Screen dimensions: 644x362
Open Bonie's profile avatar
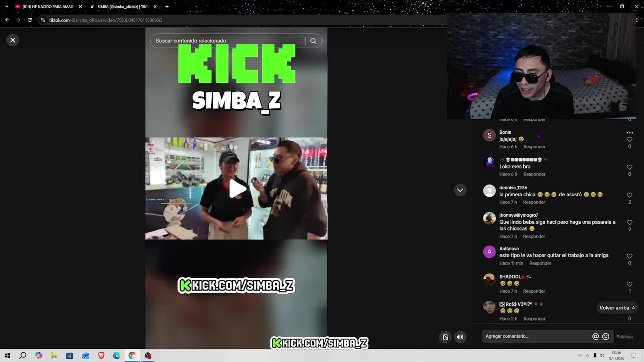coord(489,135)
